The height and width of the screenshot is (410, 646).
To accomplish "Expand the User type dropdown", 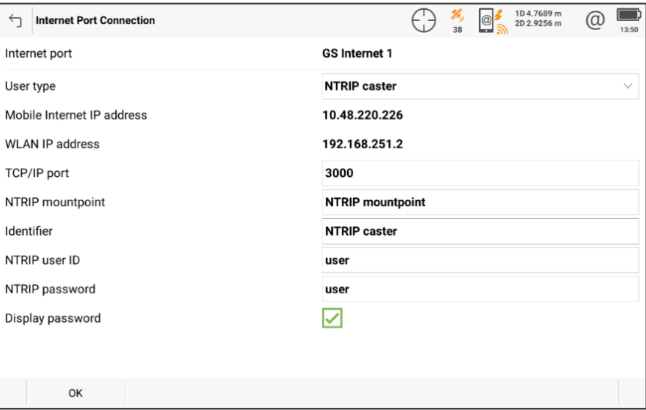I will pyautogui.click(x=480, y=86).
